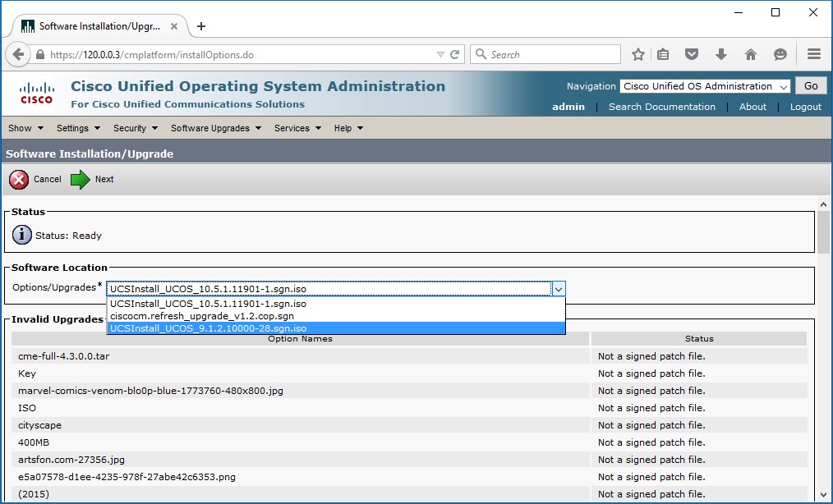Screen dimensions: 833x504
Task: Open the Show menu
Action: 25,128
